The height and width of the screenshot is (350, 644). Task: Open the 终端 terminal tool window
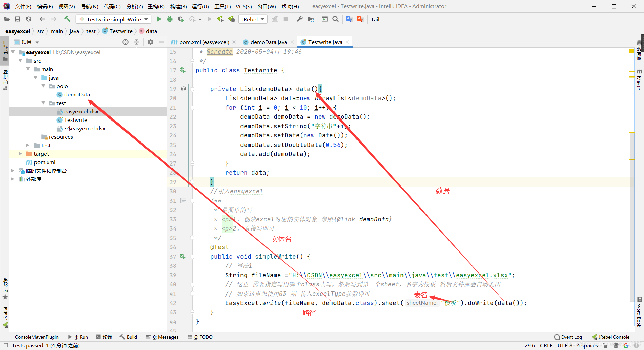coord(104,337)
